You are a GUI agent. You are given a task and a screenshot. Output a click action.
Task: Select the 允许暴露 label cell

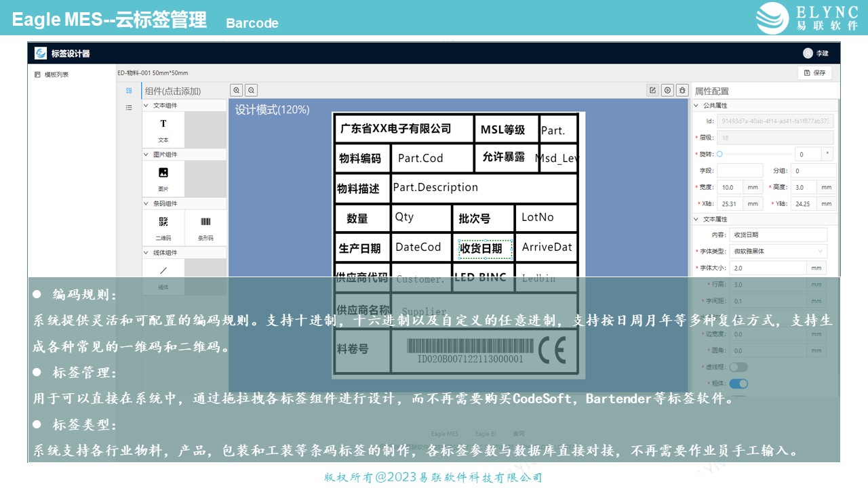503,157
